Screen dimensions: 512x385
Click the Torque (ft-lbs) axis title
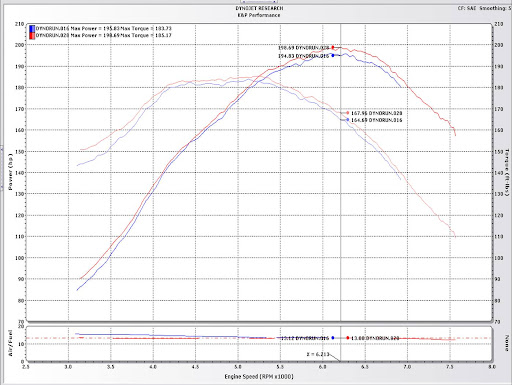(507, 172)
